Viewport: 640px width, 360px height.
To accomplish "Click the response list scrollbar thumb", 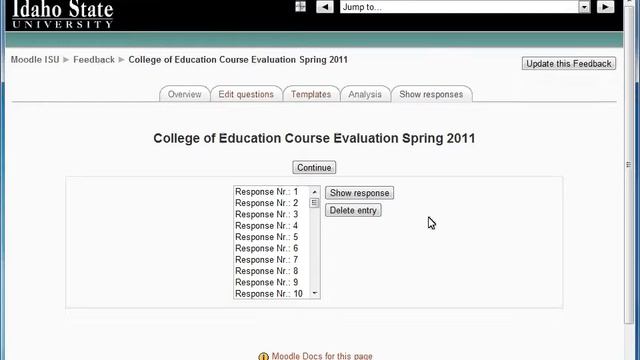I will point(314,203).
